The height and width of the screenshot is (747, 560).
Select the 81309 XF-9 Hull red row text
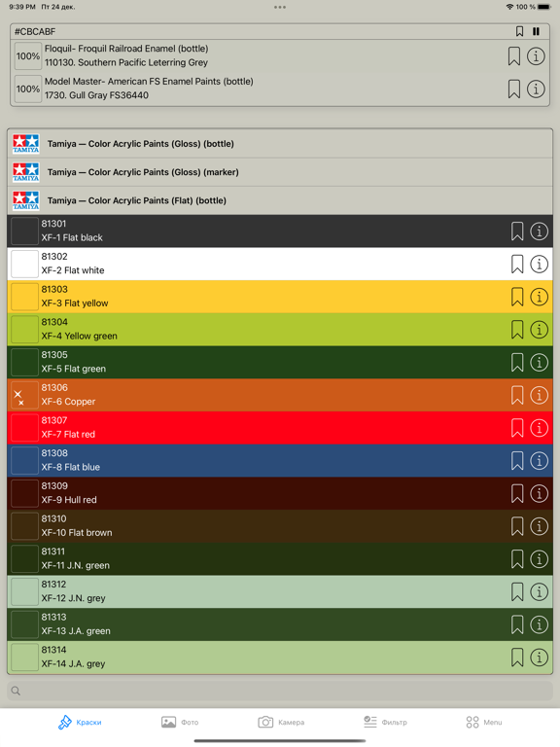click(x=69, y=493)
